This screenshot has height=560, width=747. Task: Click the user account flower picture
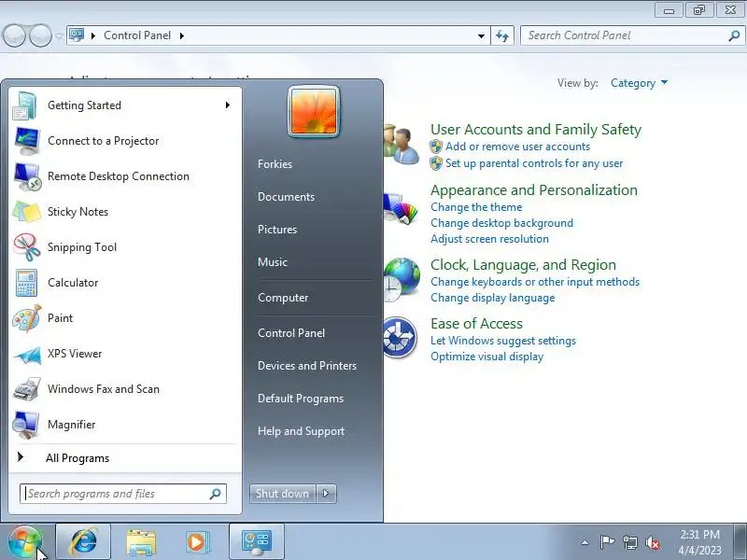click(314, 112)
